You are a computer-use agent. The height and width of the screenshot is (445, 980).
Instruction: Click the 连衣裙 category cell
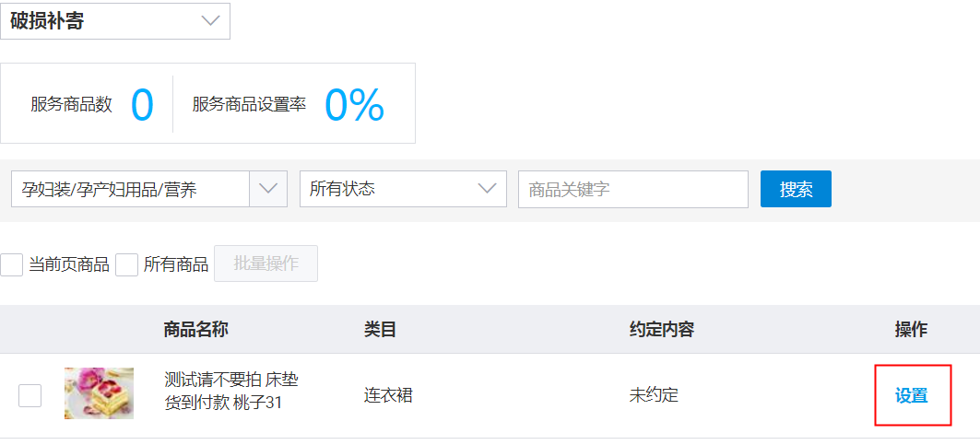pos(388,395)
